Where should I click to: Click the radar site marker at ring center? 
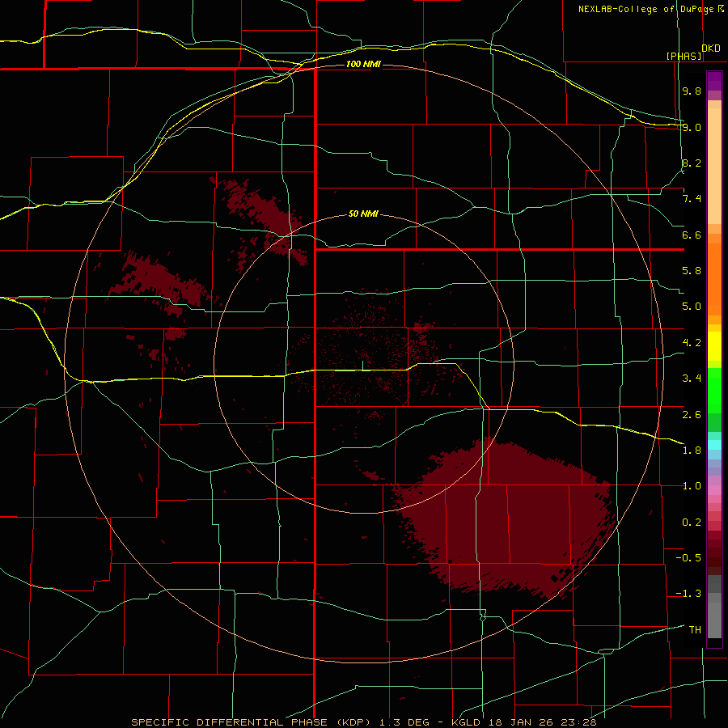tap(362, 366)
